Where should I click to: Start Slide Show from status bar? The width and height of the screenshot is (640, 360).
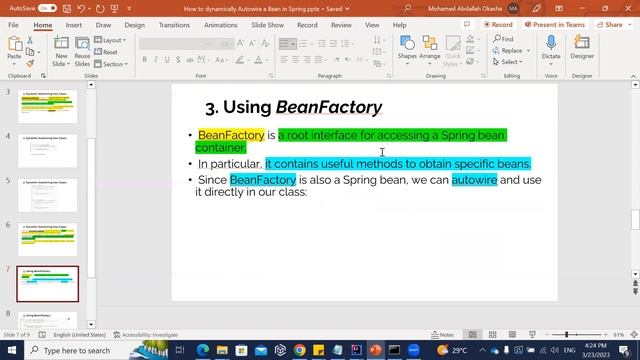(532, 335)
